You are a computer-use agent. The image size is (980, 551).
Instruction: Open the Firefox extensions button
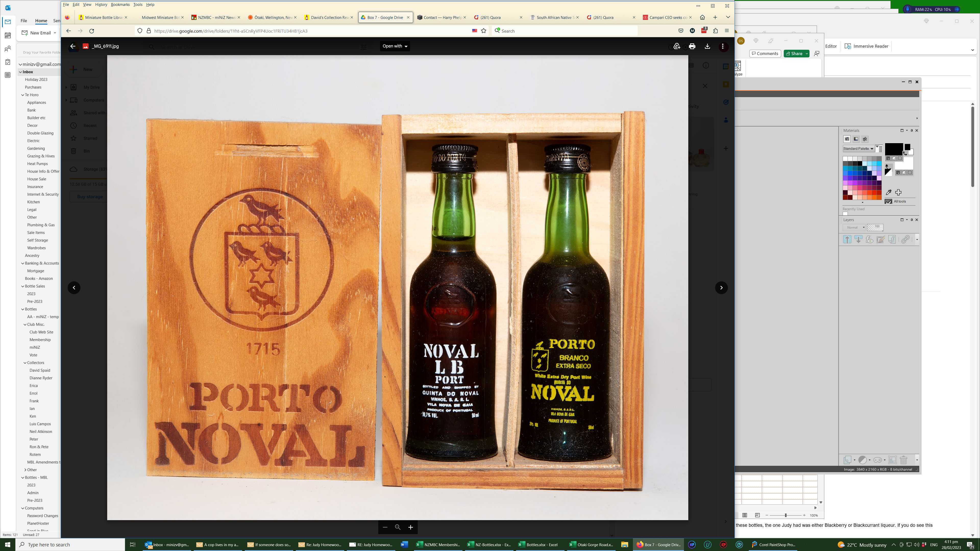click(x=715, y=31)
